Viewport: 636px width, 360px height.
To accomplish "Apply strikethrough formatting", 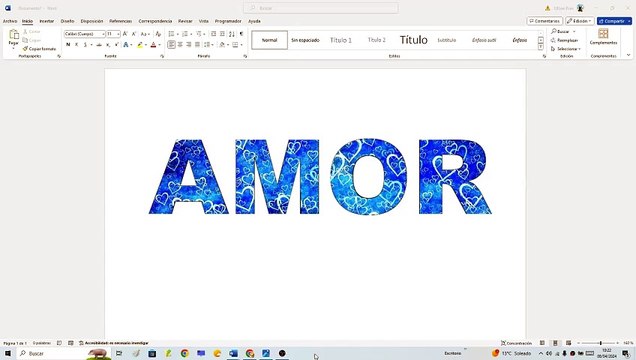I will click(x=99, y=45).
